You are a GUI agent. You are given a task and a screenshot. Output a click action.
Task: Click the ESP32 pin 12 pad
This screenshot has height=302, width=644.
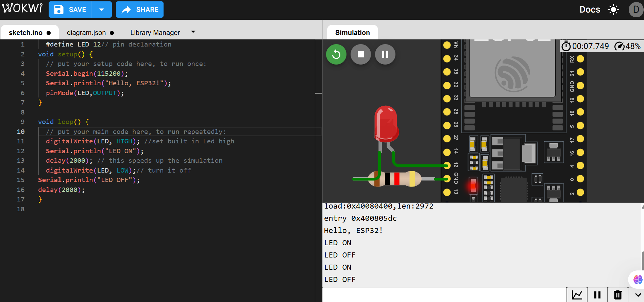coord(447,165)
